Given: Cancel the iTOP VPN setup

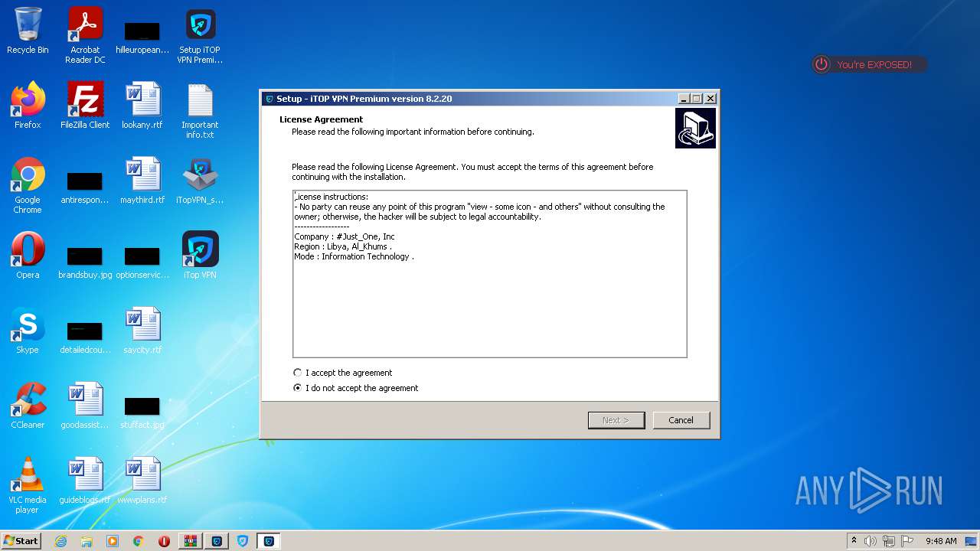Looking at the screenshot, I should click(x=681, y=420).
